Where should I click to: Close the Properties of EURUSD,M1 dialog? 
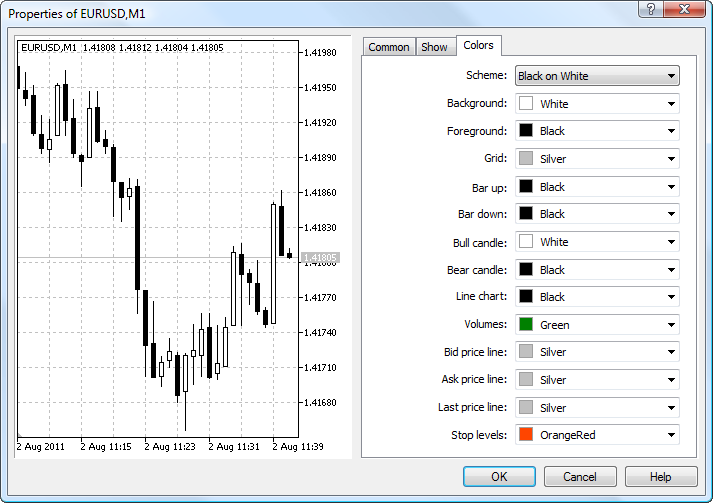pyautogui.click(x=684, y=9)
